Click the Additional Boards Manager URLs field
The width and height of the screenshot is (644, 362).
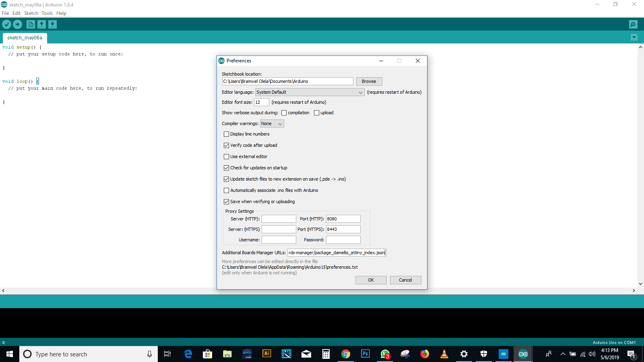coord(337,253)
